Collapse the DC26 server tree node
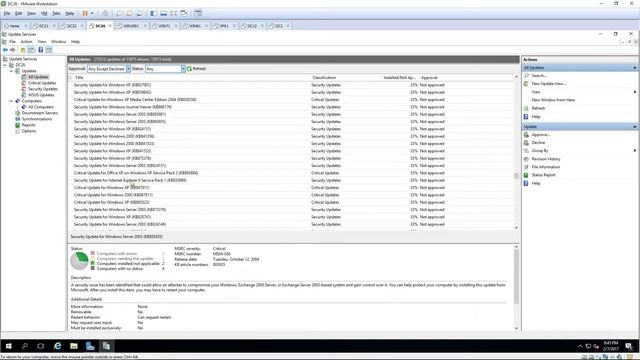640x360 pixels. click(5, 65)
